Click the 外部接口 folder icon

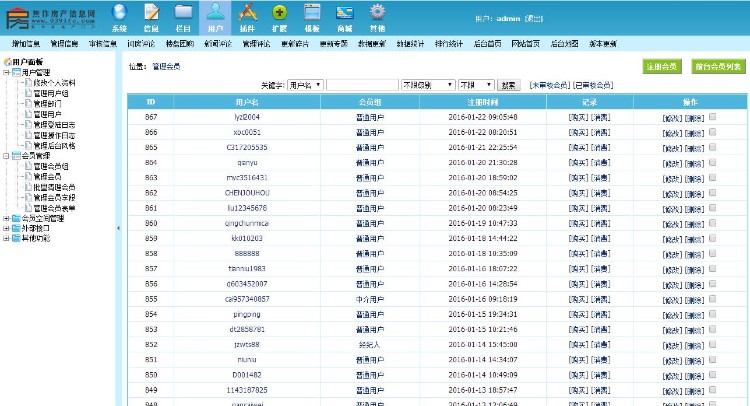coord(16,228)
